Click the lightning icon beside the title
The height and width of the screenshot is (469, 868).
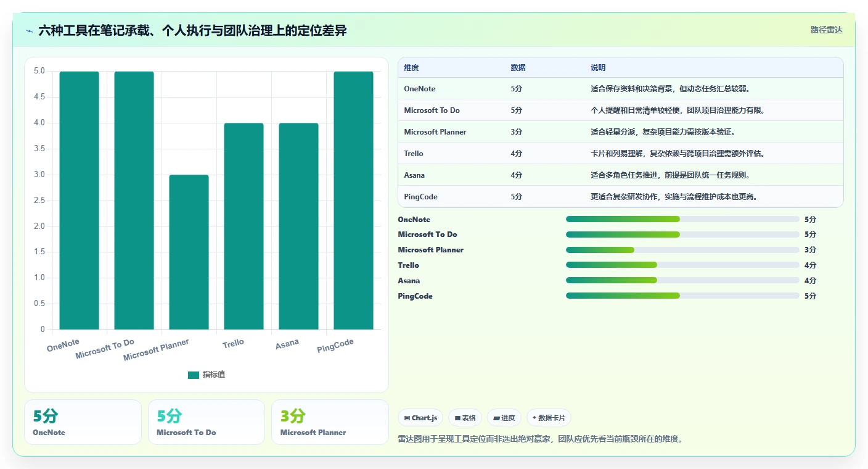[x=30, y=30]
